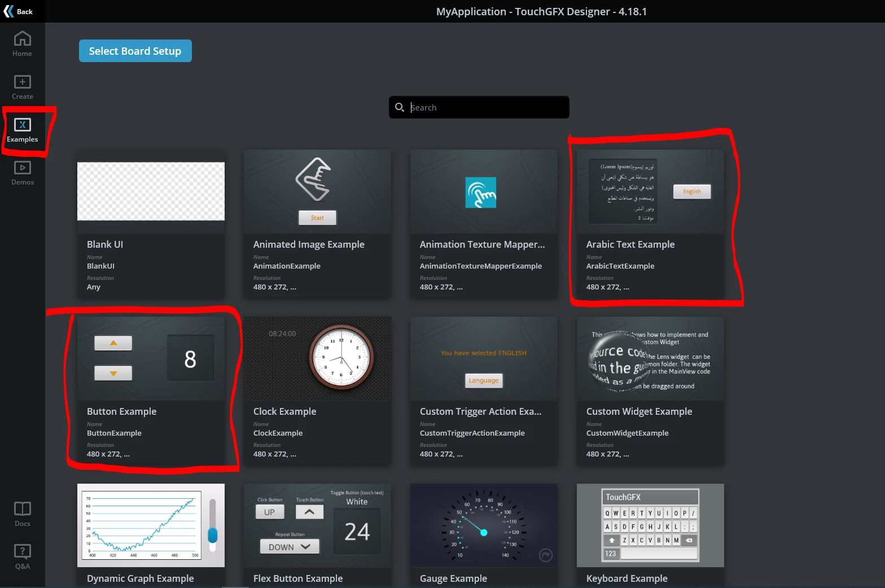Click the Animation Texture Mapper title text
This screenshot has width=885, height=588.
tap(483, 244)
